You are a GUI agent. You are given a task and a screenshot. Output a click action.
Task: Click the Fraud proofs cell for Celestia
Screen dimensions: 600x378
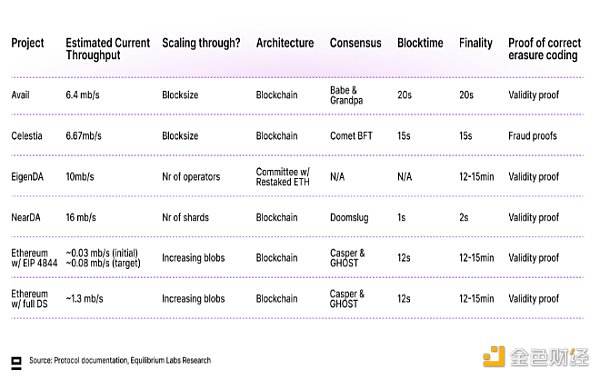point(533,136)
